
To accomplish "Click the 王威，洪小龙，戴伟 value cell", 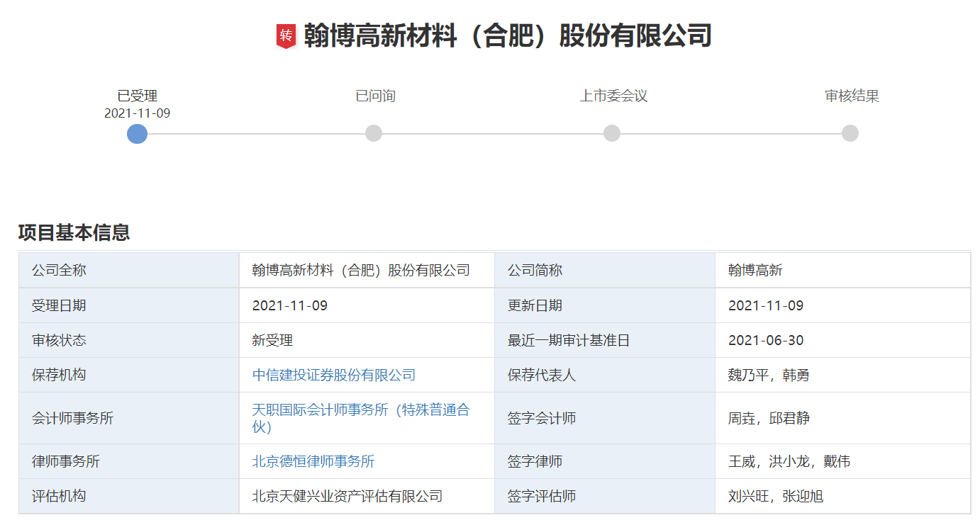I will [842, 461].
